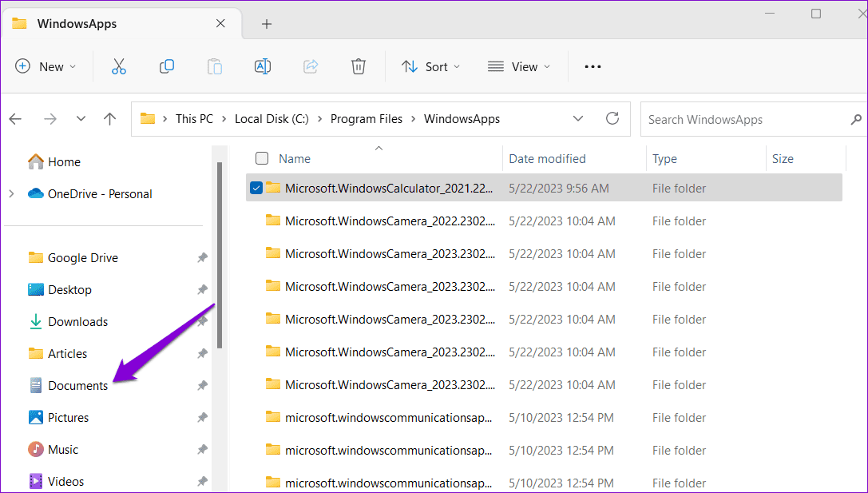This screenshot has width=868, height=493.
Task: Go back with the left arrow
Action: pos(15,118)
